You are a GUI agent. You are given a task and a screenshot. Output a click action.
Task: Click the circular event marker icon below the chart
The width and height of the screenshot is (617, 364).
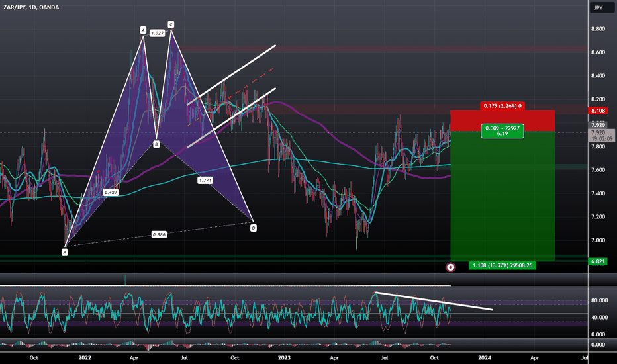click(451, 267)
